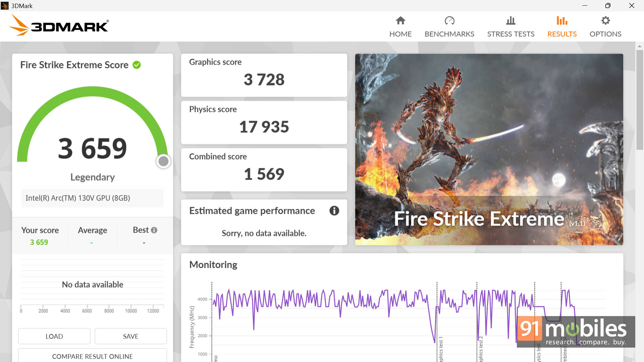Screen dimensions: 644x362
Task: Click the Graphics test 1 marker in Monitoring chart
Action: pos(441,349)
